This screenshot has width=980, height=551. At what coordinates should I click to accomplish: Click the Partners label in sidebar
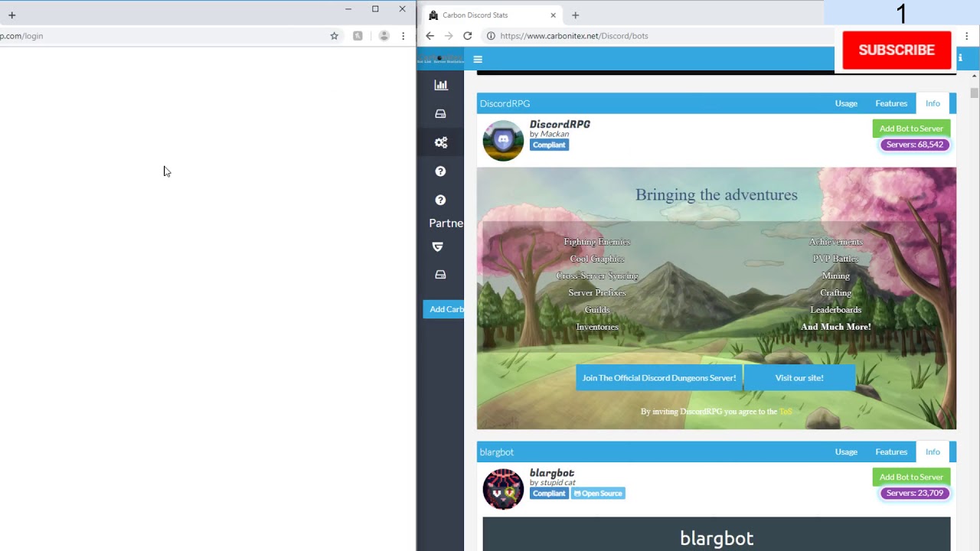coord(446,223)
